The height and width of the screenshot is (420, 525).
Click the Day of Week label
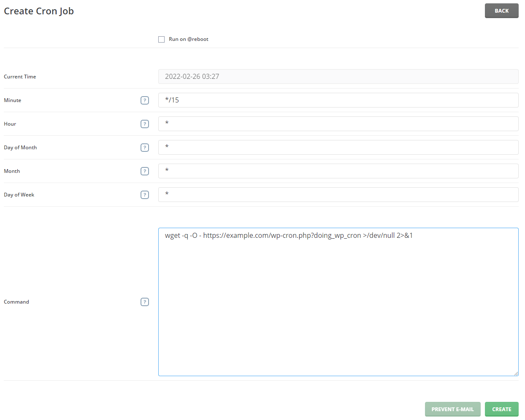19,195
